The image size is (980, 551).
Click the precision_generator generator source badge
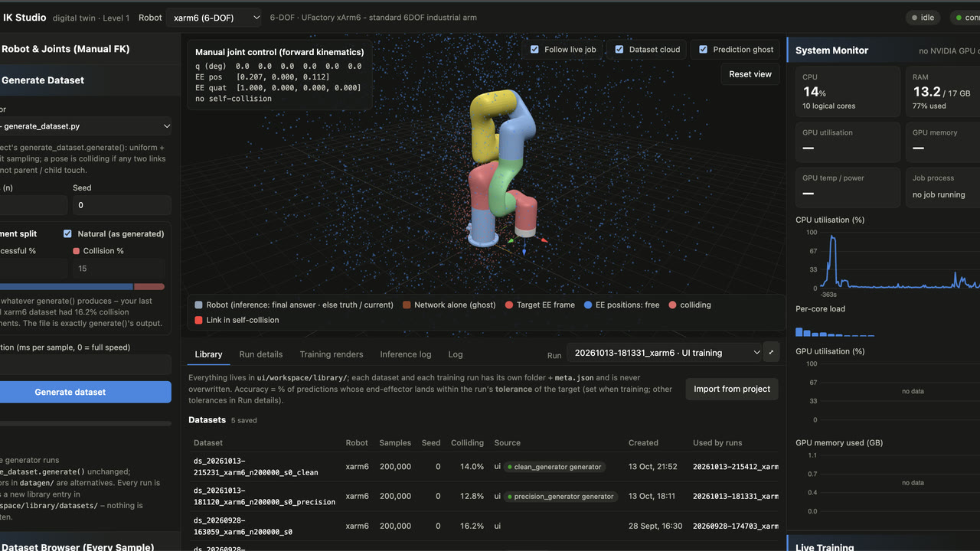tap(560, 497)
